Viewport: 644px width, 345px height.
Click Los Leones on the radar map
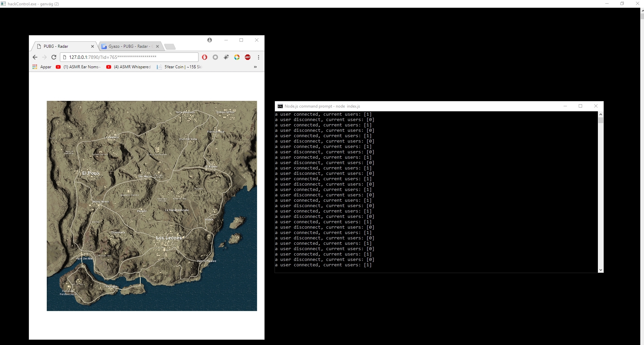click(x=169, y=238)
